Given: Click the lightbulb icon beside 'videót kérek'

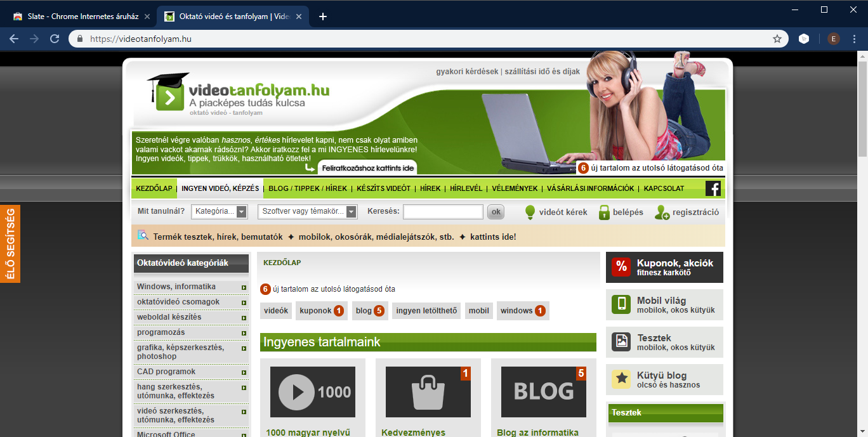Looking at the screenshot, I should pyautogui.click(x=530, y=212).
